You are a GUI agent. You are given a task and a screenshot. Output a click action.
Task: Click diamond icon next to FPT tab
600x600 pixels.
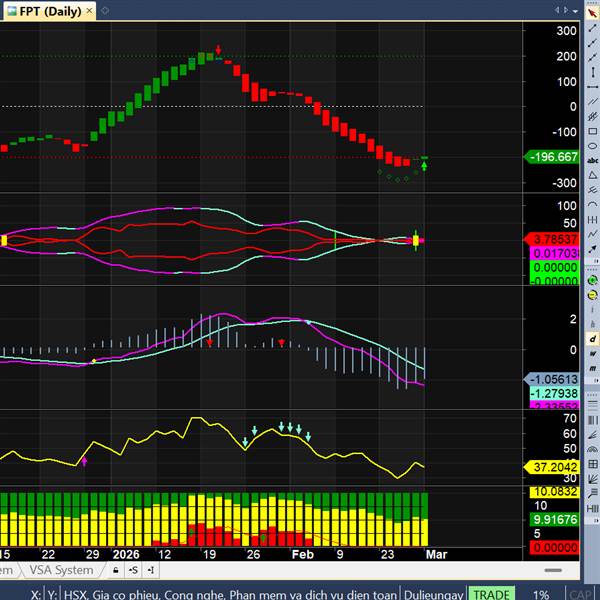[105, 11]
